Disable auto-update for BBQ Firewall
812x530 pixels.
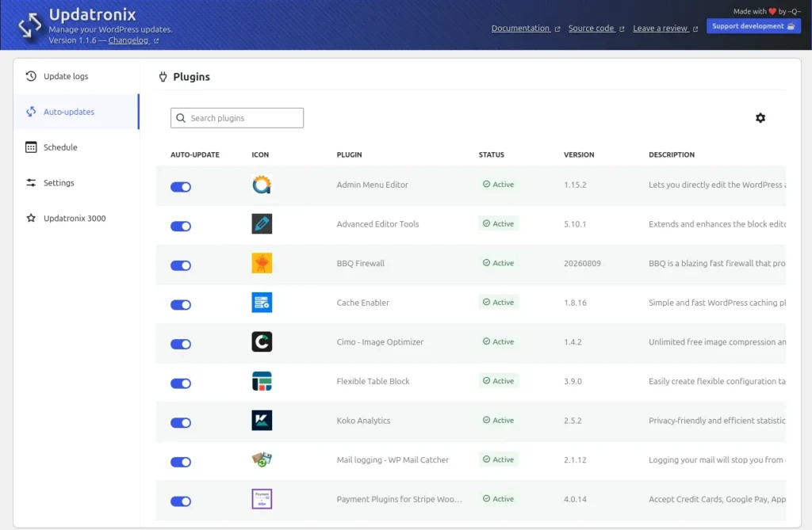click(181, 265)
